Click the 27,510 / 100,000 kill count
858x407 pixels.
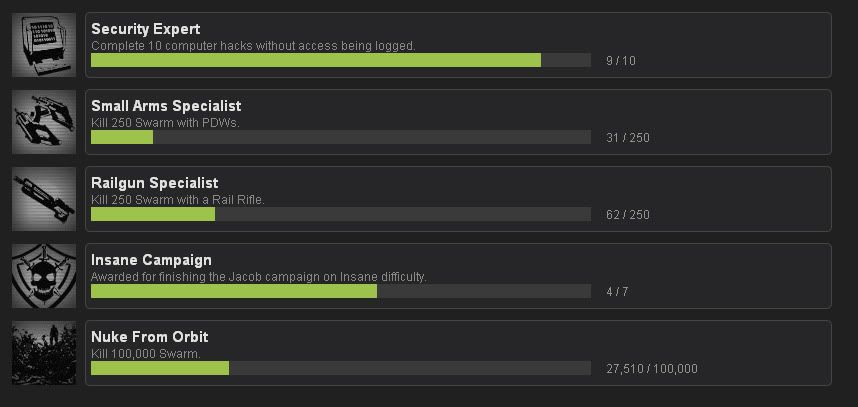pyautogui.click(x=652, y=369)
